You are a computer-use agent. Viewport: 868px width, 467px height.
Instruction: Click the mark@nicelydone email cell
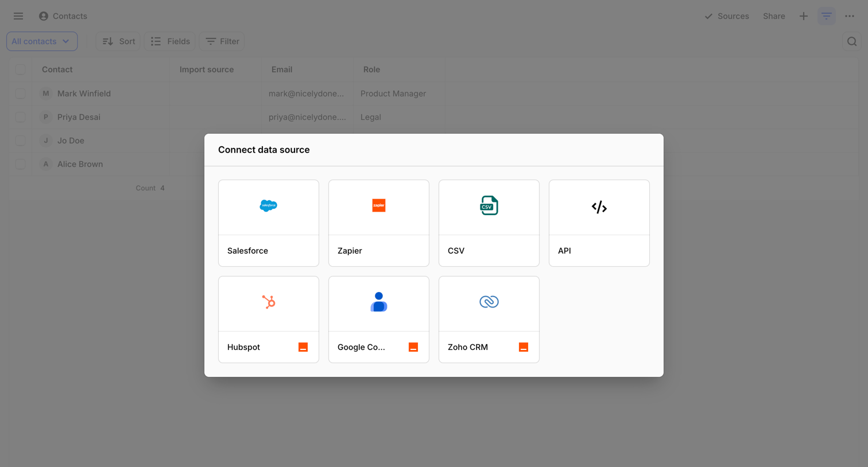tap(307, 94)
